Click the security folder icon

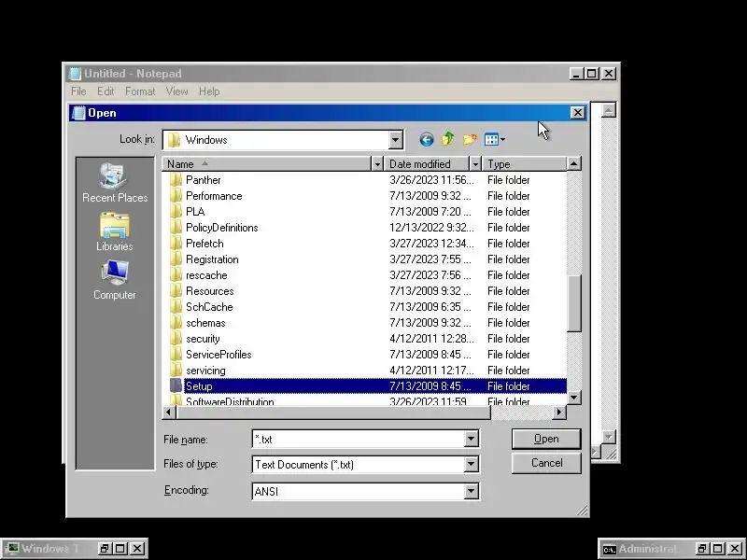click(x=176, y=339)
